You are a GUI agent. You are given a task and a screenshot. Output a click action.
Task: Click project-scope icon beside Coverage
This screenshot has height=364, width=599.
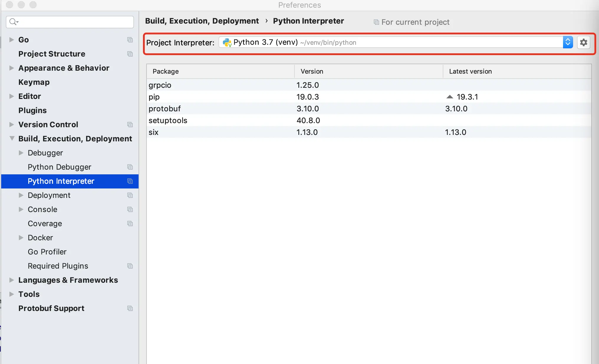pyautogui.click(x=130, y=224)
